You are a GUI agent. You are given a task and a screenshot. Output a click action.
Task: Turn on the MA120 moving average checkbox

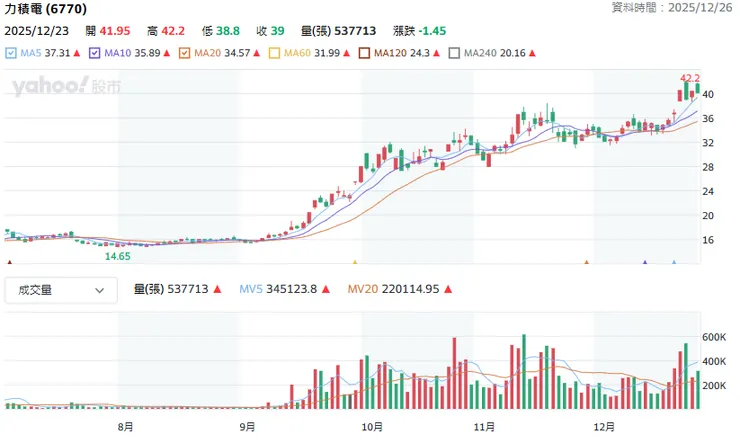364,53
